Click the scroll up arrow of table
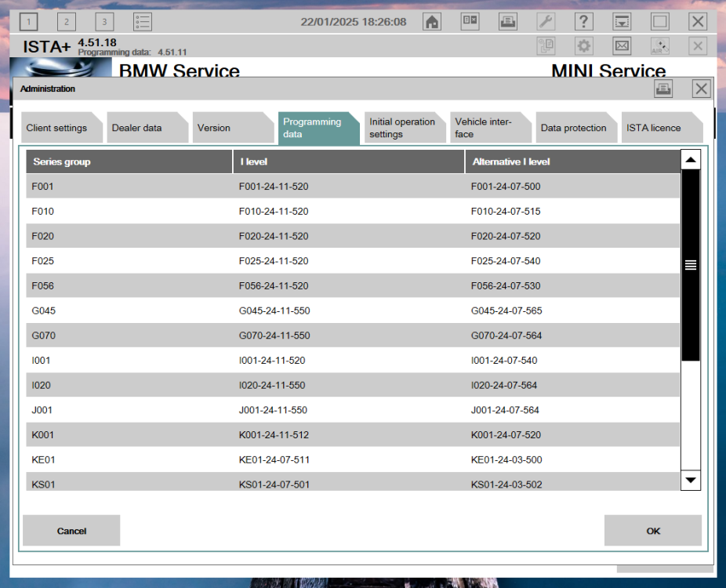The width and height of the screenshot is (726, 588). [691, 160]
